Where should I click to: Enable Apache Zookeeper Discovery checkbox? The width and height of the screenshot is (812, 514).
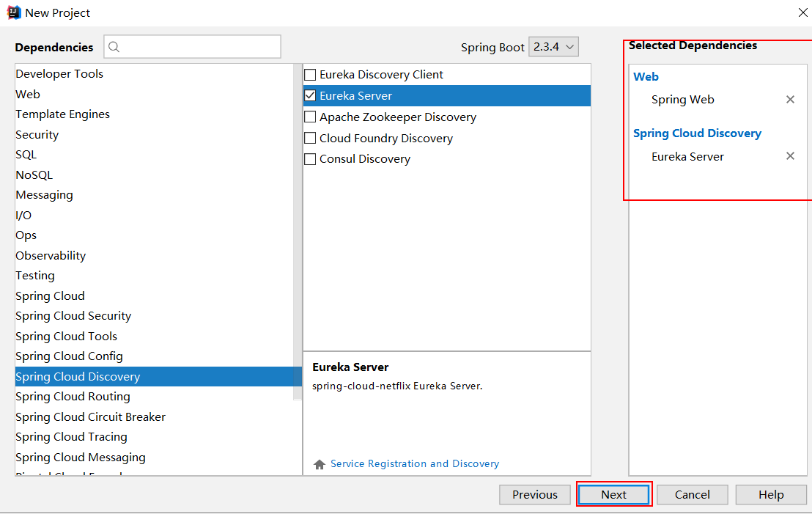coord(310,117)
